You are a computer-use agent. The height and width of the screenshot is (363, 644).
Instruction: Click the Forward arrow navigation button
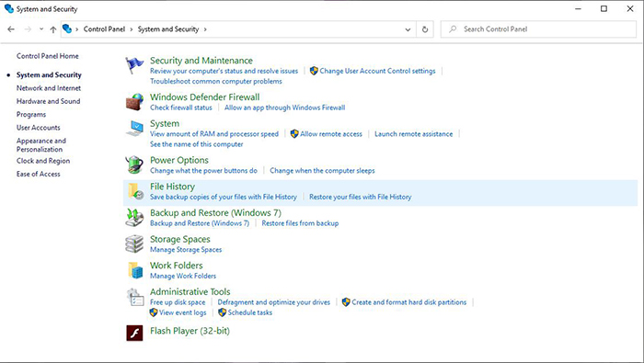click(x=28, y=29)
